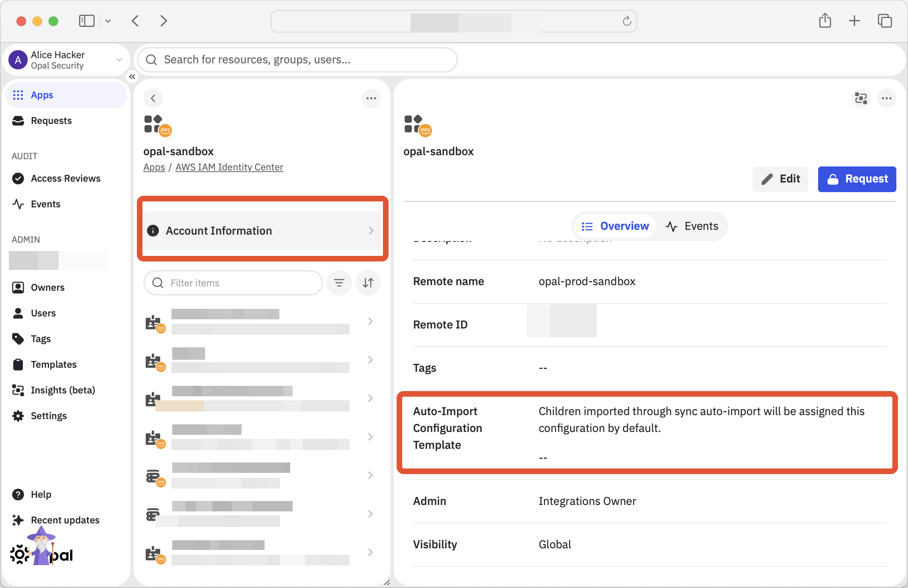Image resolution: width=908 pixels, height=588 pixels.
Task: Open the Apps section in sidebar
Action: (66, 95)
